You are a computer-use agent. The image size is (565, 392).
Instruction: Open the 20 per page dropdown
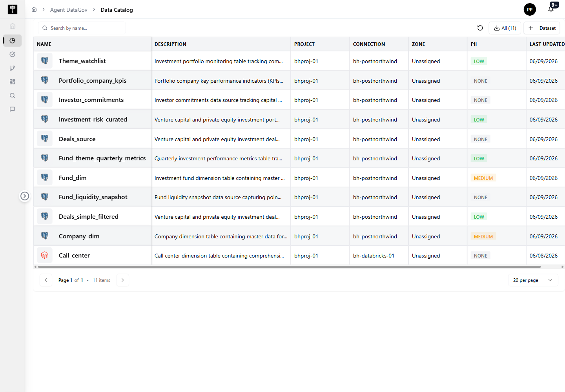[533, 280]
